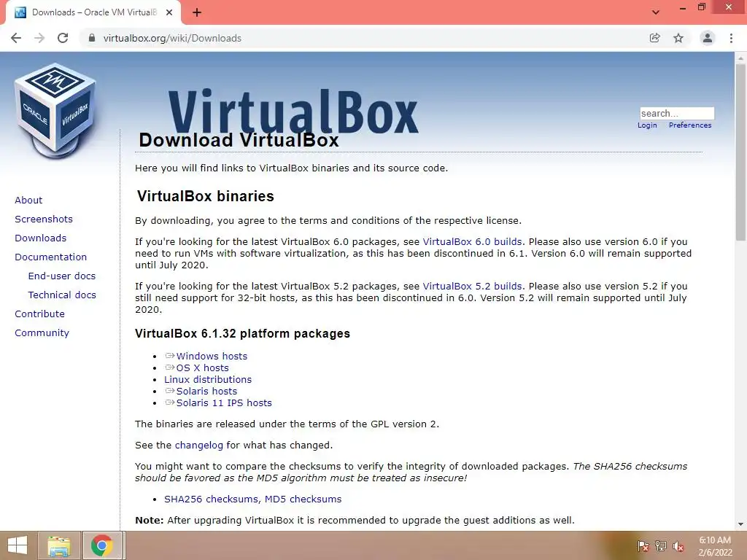Open Technical docs in sidebar
The height and width of the screenshot is (560, 747).
pos(62,295)
